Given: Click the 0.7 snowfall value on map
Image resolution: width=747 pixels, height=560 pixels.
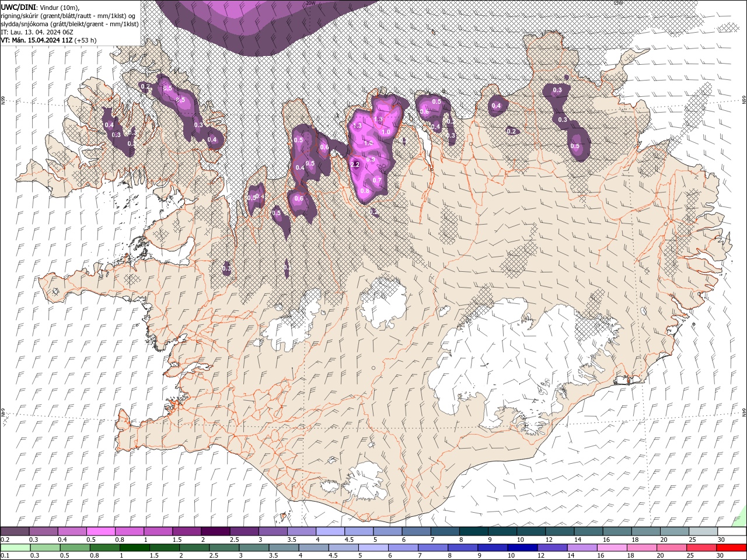Looking at the screenshot, I should click(x=377, y=180).
